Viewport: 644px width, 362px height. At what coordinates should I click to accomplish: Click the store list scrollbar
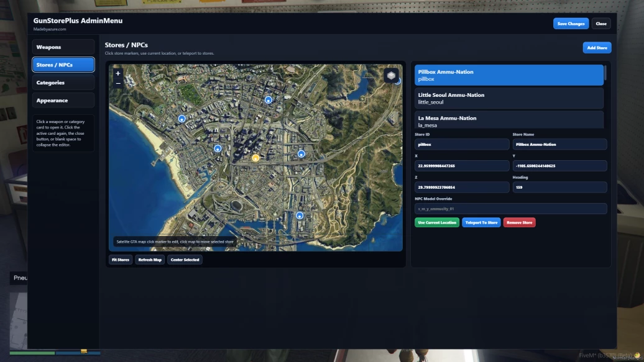pyautogui.click(x=605, y=73)
